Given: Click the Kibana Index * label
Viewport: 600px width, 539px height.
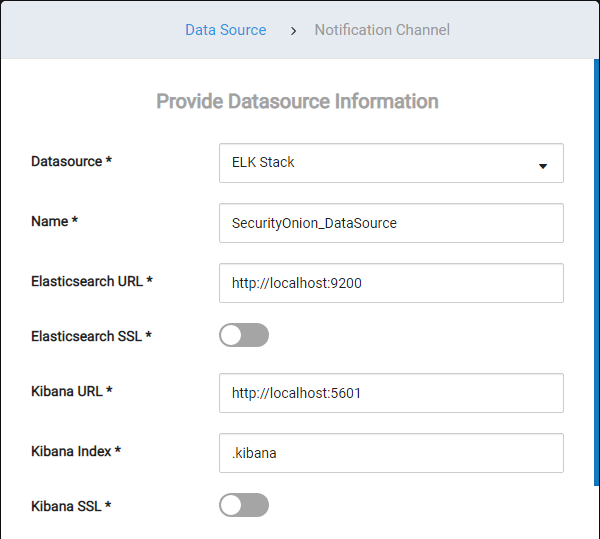Looking at the screenshot, I should tap(76, 451).
